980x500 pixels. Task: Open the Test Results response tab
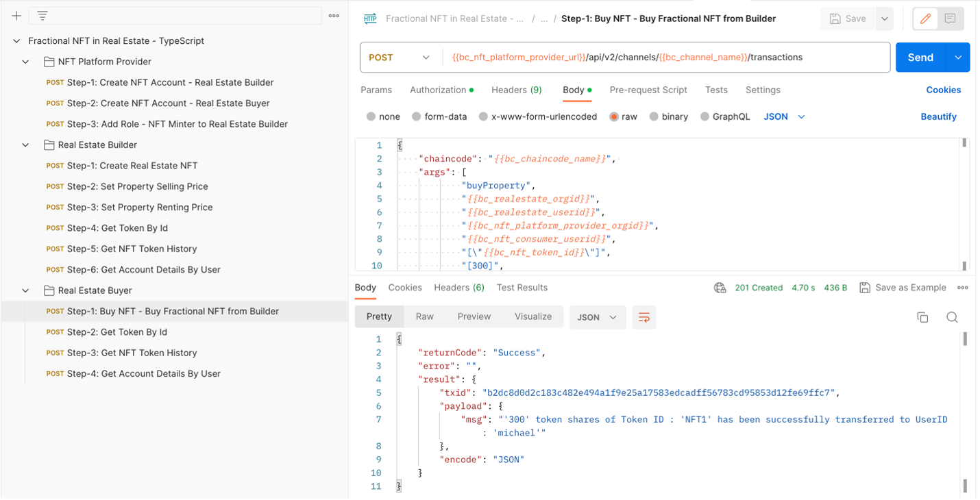(x=522, y=288)
